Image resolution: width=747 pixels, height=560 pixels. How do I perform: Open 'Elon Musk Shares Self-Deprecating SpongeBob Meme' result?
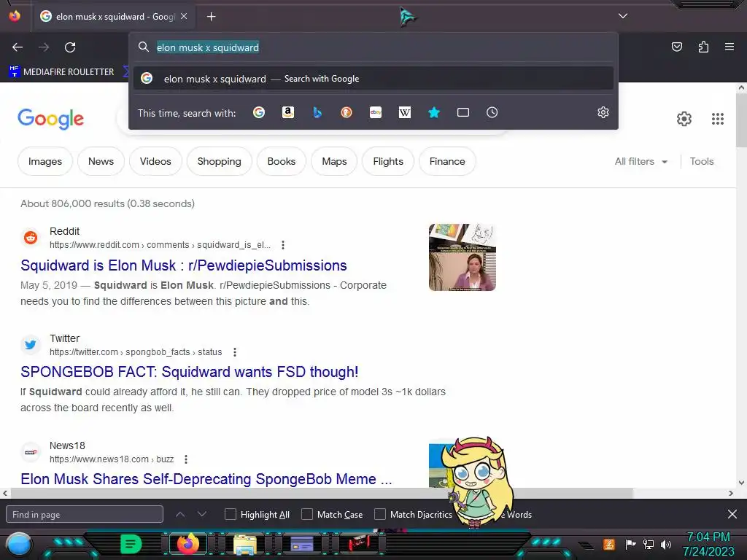(x=206, y=478)
